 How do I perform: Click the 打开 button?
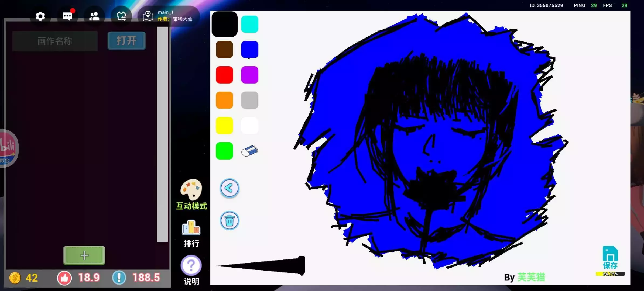[x=126, y=41]
